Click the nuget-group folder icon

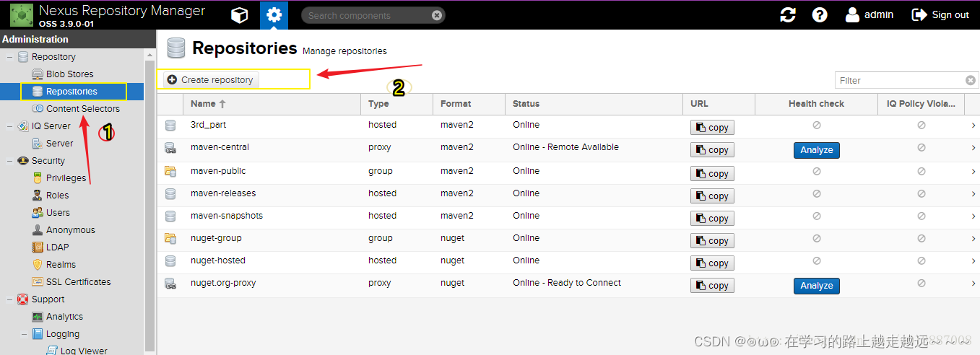point(170,239)
